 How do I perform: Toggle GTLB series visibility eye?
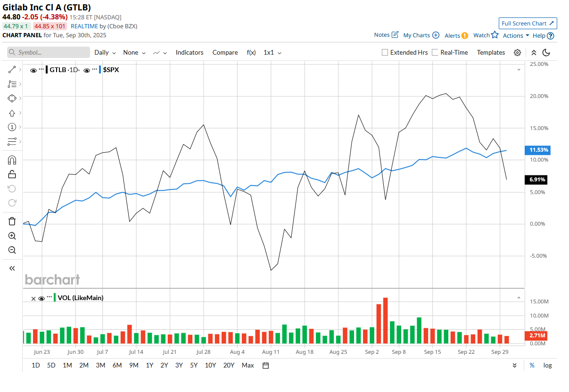click(33, 70)
